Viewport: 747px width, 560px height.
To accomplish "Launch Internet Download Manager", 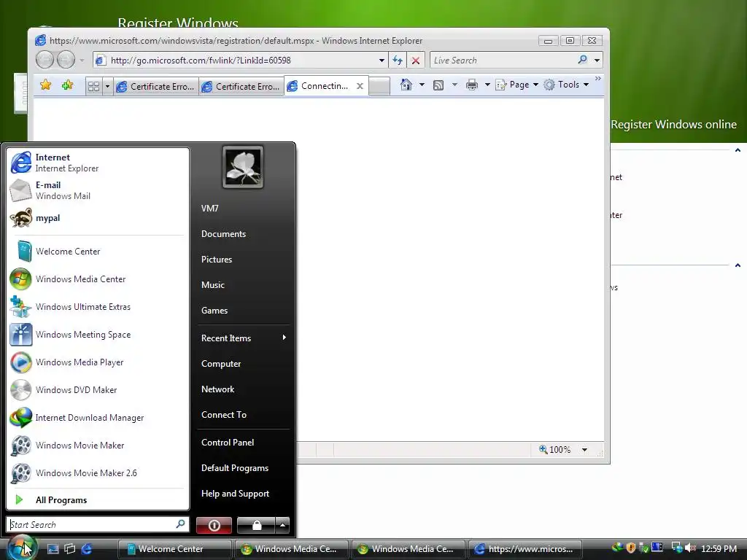I will click(98, 418).
